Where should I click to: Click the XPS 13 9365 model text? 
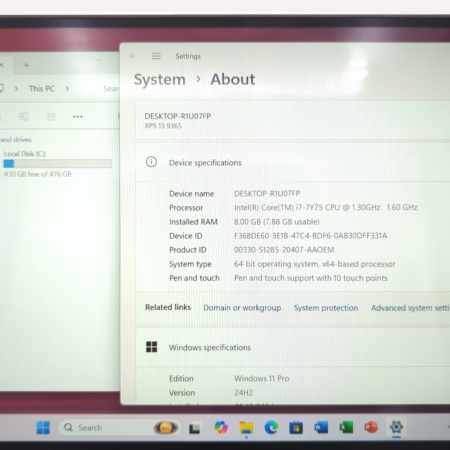click(163, 126)
